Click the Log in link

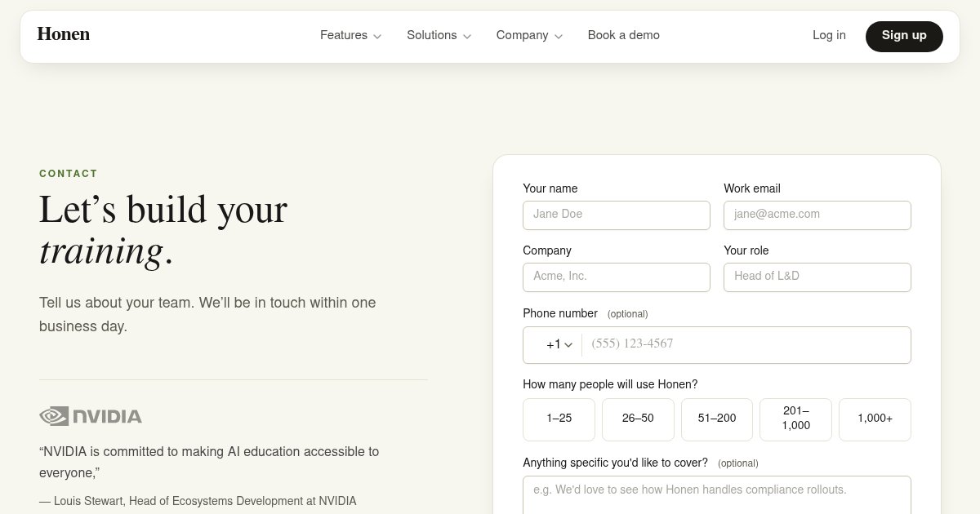[x=829, y=35]
